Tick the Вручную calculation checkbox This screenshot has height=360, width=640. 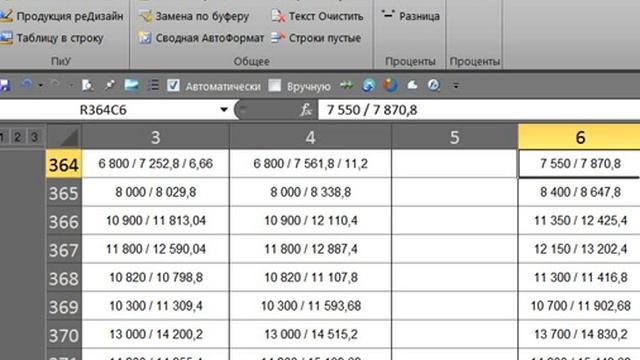[275, 86]
